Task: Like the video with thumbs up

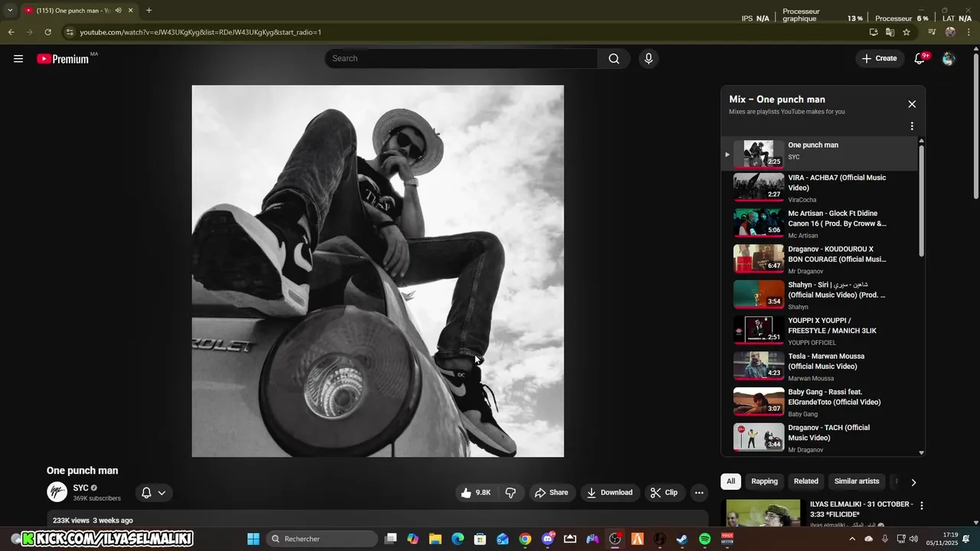Action: click(x=476, y=493)
